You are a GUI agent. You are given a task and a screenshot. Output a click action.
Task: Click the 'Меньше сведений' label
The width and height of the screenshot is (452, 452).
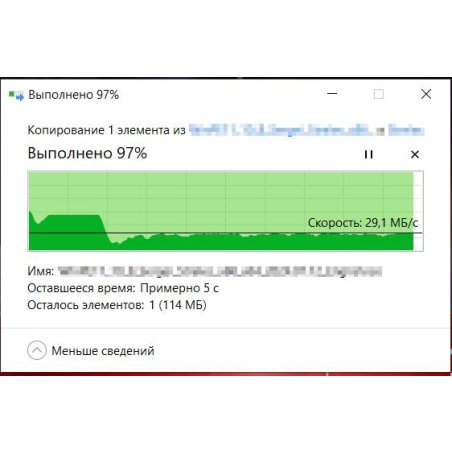tap(103, 350)
